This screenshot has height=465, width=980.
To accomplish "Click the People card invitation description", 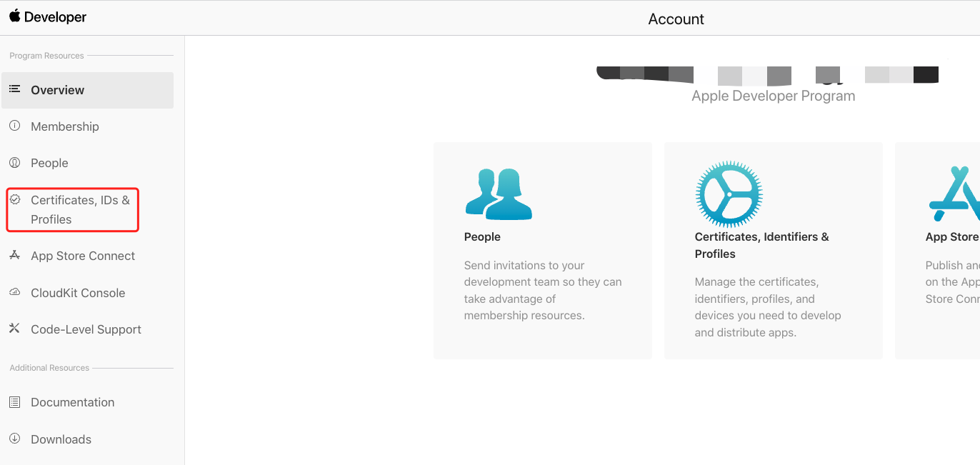I will pyautogui.click(x=543, y=290).
